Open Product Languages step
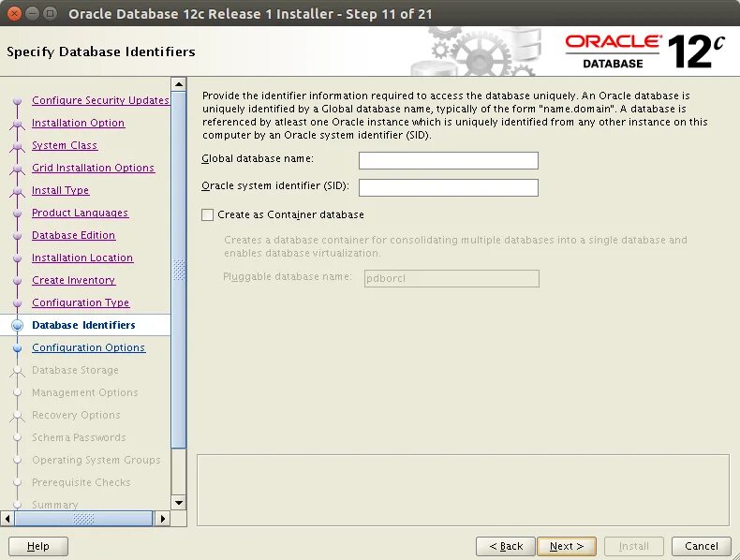This screenshot has width=740, height=560. (x=81, y=213)
